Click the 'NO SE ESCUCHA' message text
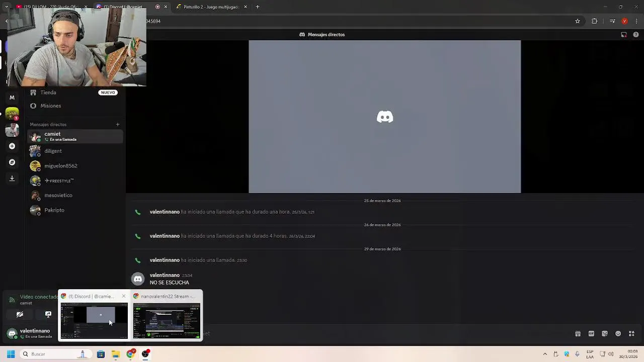This screenshot has width=644, height=362. pos(170,283)
